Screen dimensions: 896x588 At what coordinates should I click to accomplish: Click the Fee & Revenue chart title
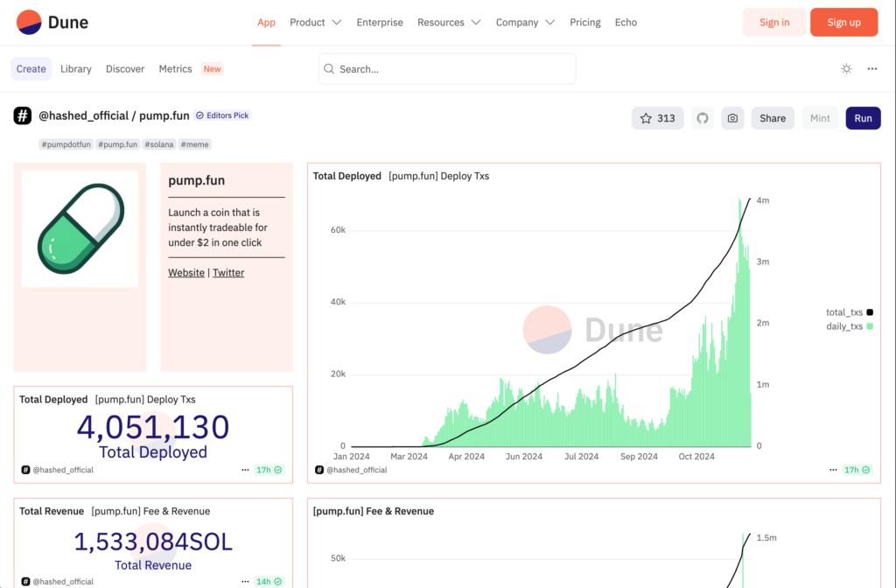(373, 511)
